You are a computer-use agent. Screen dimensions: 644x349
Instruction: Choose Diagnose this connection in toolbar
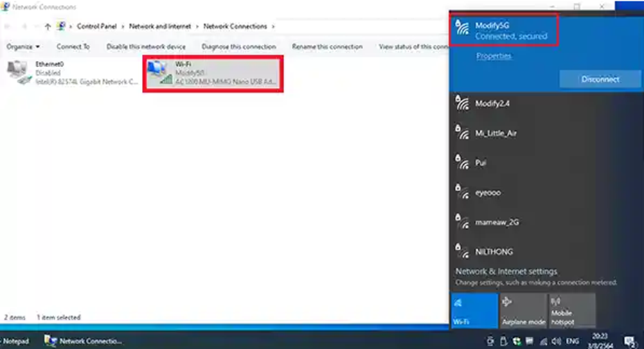(x=239, y=47)
